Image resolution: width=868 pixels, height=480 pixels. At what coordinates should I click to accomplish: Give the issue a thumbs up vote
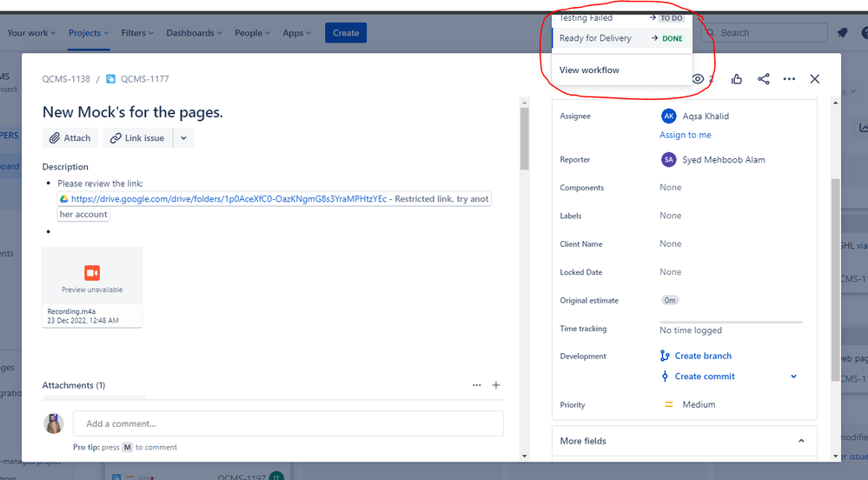click(736, 79)
